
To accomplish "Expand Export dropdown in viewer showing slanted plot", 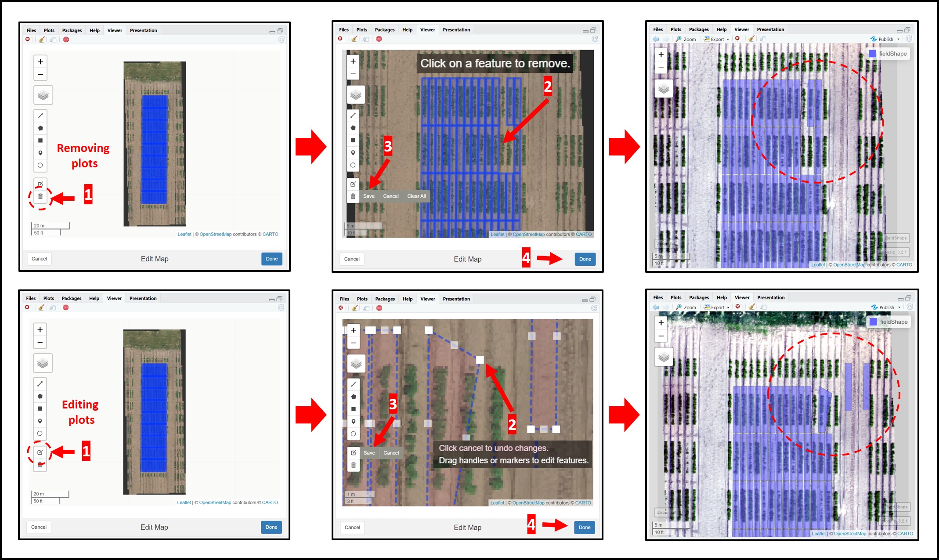I will click(717, 307).
